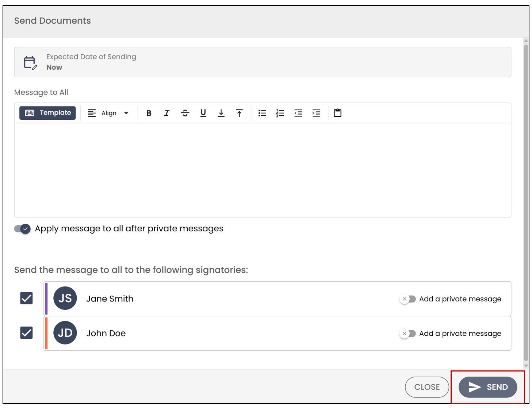This screenshot has width=532, height=408.
Task: Open the Align dropdown menu
Action: (x=108, y=113)
